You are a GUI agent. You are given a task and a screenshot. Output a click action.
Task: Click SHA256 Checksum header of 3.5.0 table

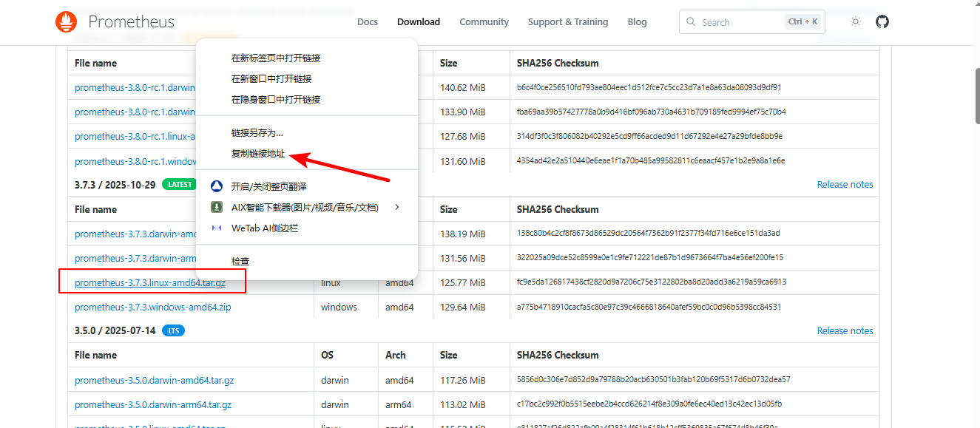[558, 356]
